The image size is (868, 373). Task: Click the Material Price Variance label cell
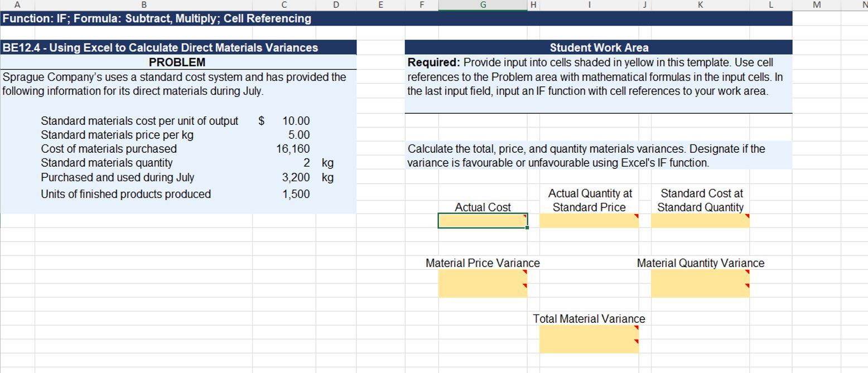tap(483, 263)
